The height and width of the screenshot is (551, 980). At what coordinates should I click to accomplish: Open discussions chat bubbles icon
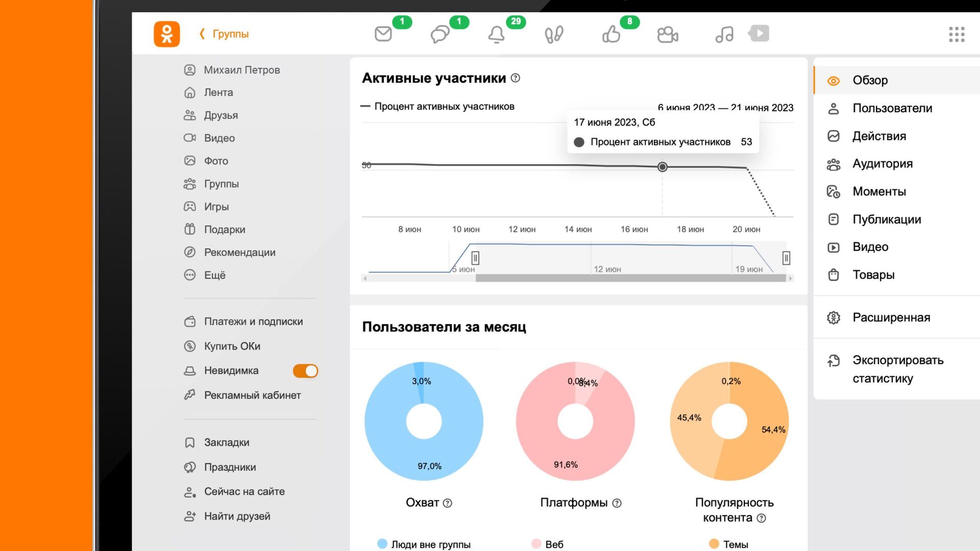point(440,34)
